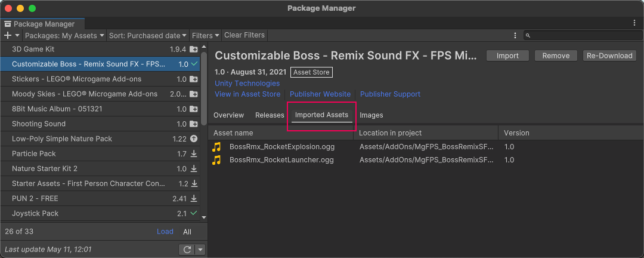
Task: Click import icon for 3D Game Kit
Action: [x=194, y=50]
